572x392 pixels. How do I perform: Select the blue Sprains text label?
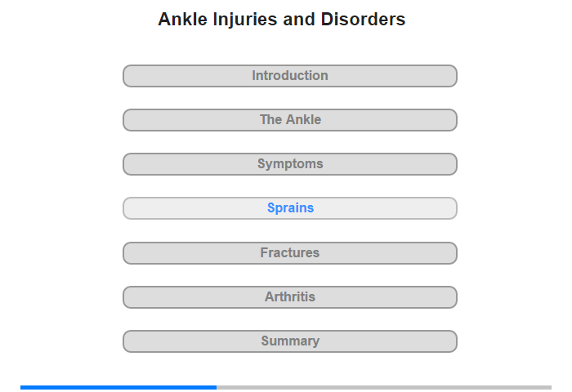[x=290, y=208]
